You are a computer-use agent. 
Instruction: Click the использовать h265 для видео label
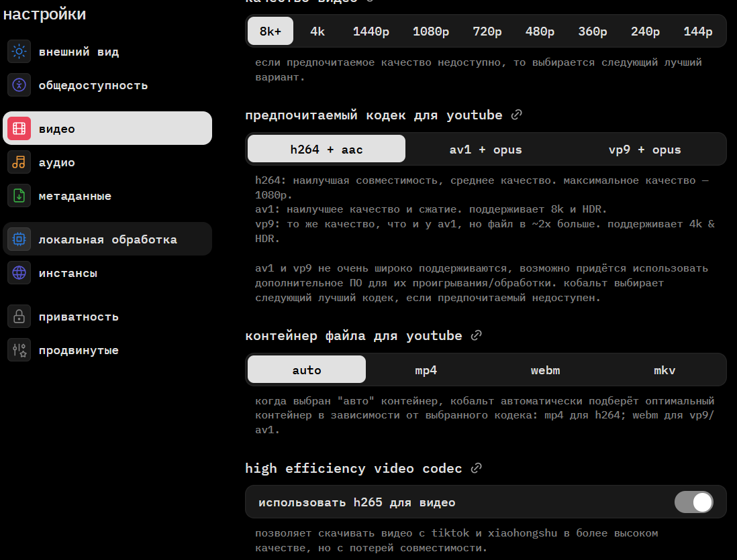[x=356, y=502]
